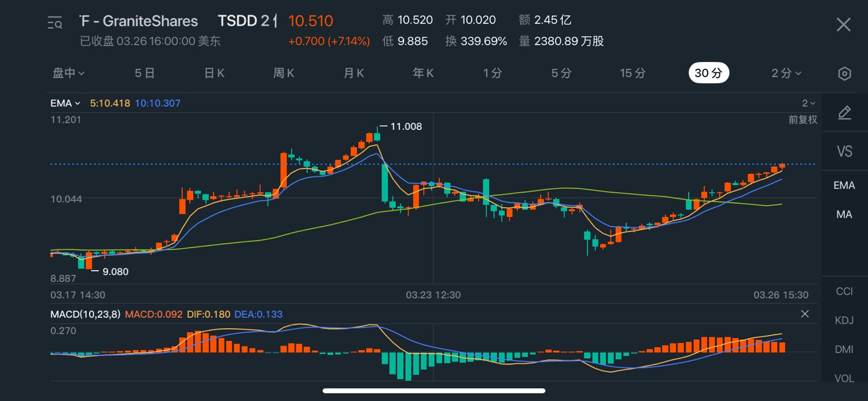Expand the 2分 interval dropdown
The height and width of the screenshot is (401, 868).
click(x=786, y=73)
